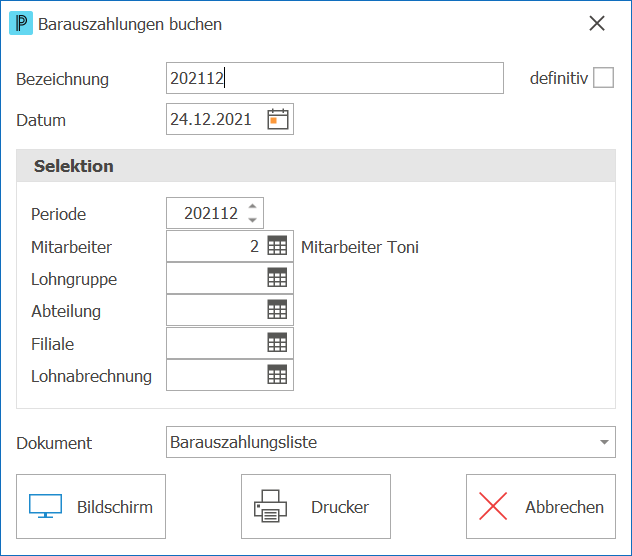The width and height of the screenshot is (632, 556).
Task: Decrease Periode with the down arrow
Action: coord(252,220)
